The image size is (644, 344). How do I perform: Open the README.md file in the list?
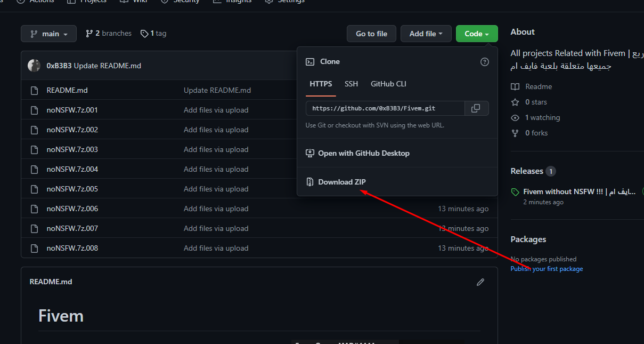tap(67, 90)
